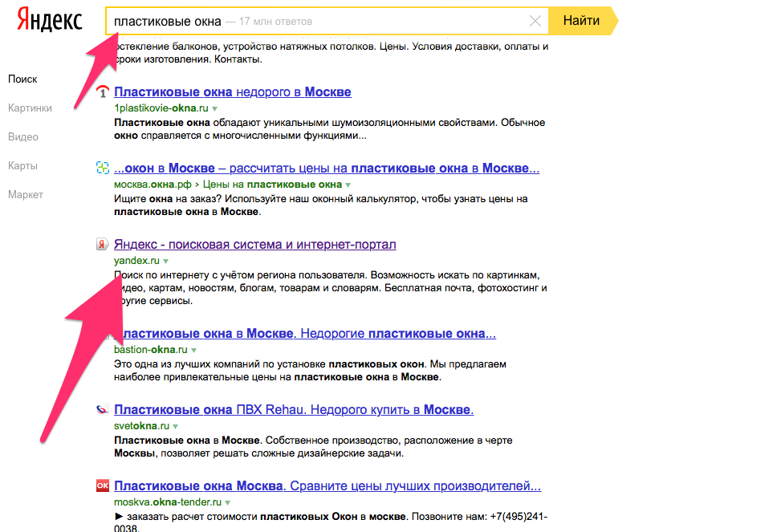Viewport: 777px width, 532px height.
Task: Expand the moskva.okna-tender.ru dropdown arrow
Action: 227,503
